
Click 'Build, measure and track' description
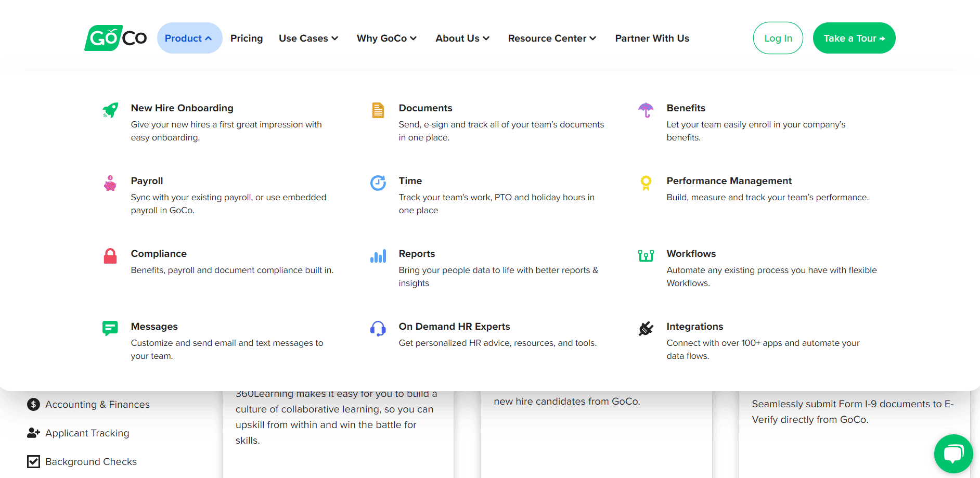[x=768, y=197]
